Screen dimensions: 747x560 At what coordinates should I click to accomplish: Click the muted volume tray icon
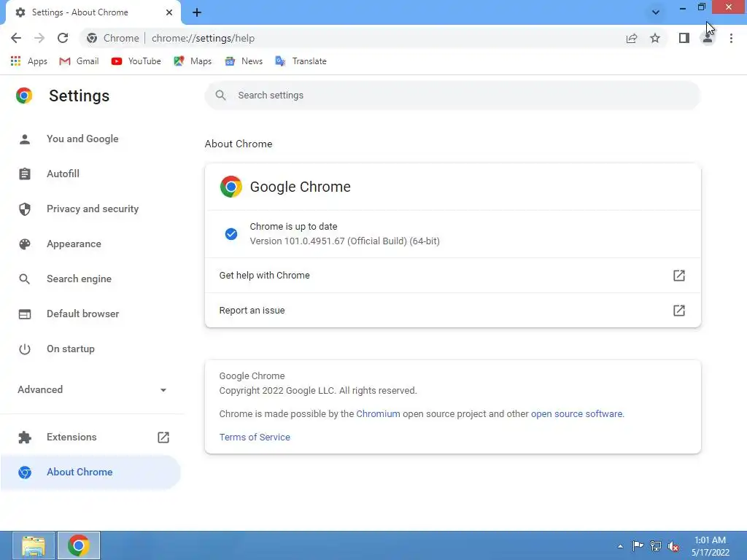coord(673,546)
